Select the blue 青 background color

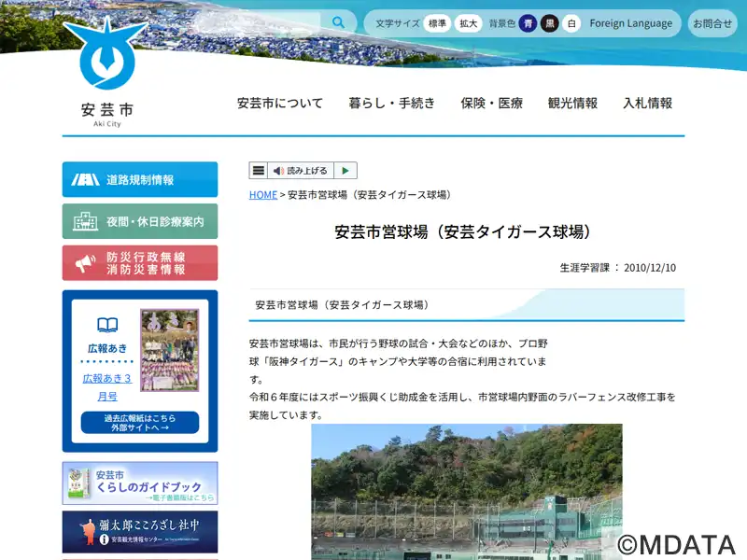529,23
